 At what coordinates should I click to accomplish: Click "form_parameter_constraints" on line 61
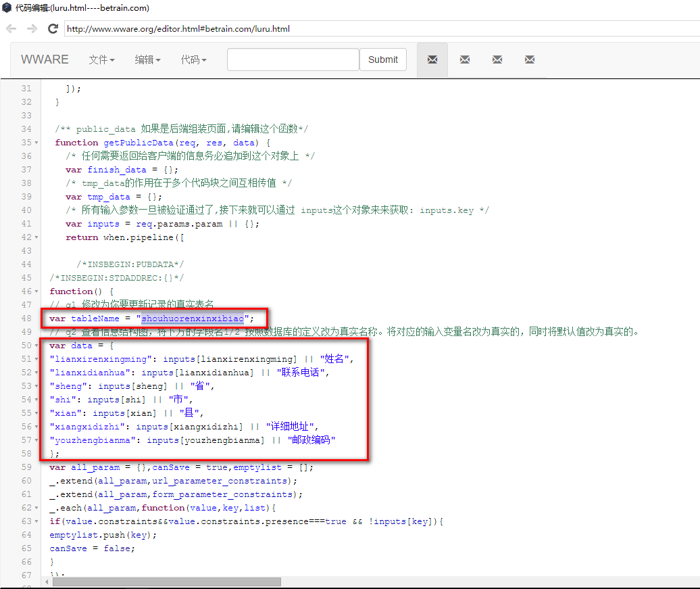[x=222, y=495]
